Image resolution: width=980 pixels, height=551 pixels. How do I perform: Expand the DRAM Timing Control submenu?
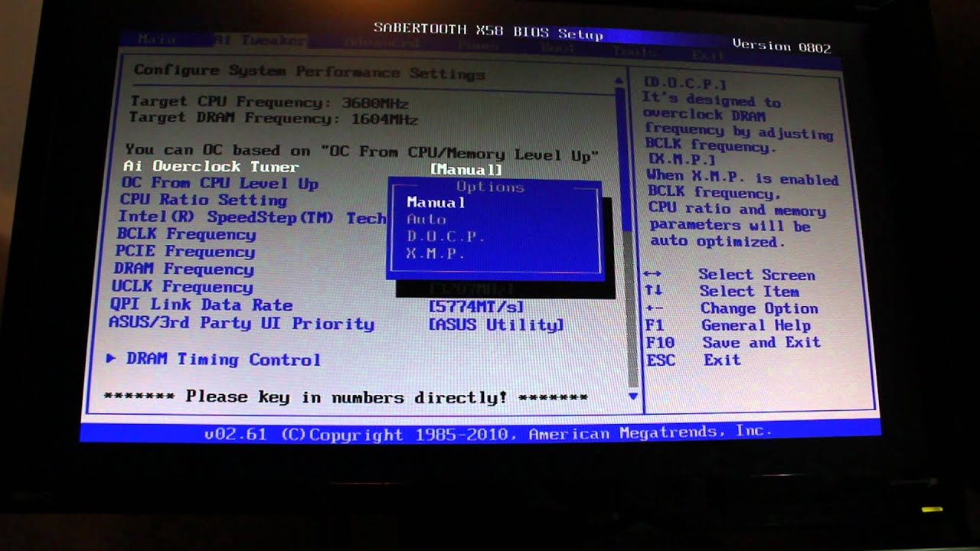pos(223,360)
